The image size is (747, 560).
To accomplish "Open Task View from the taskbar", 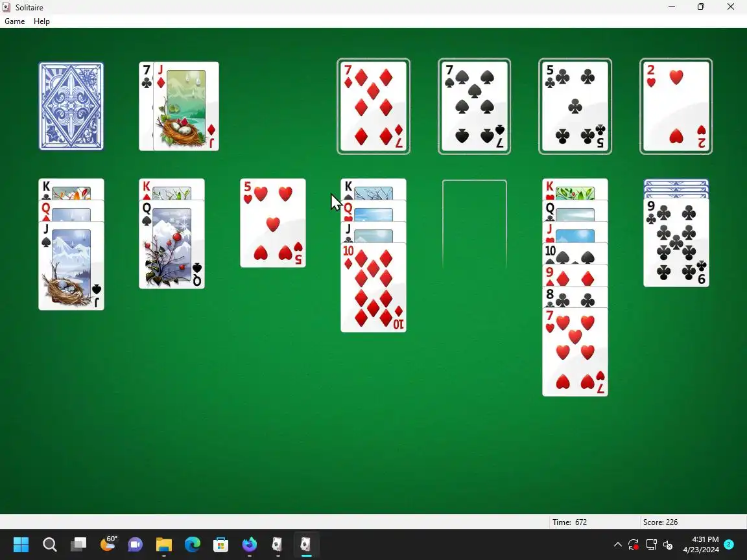I will [x=78, y=544].
